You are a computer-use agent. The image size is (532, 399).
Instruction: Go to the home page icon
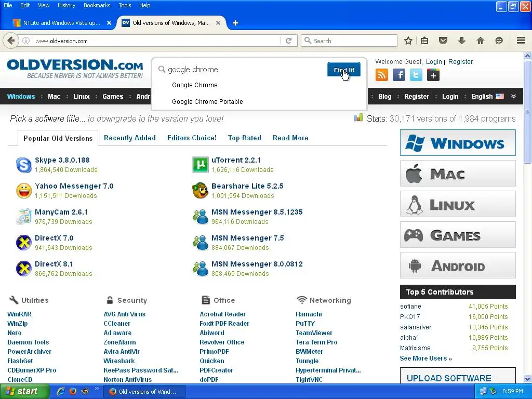coord(481,41)
